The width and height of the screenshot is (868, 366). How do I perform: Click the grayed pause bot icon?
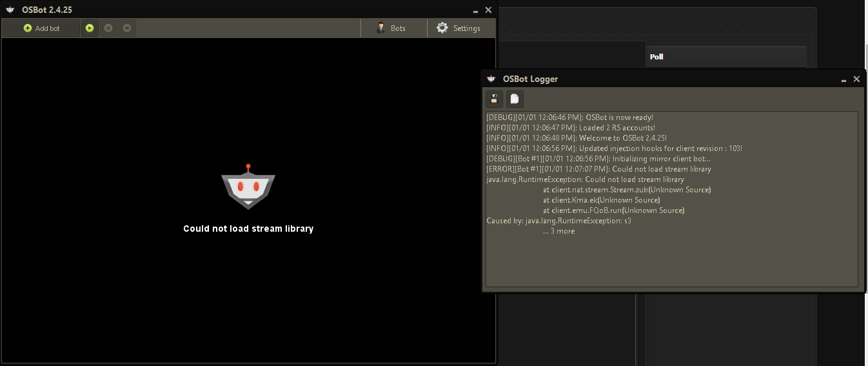(108, 28)
